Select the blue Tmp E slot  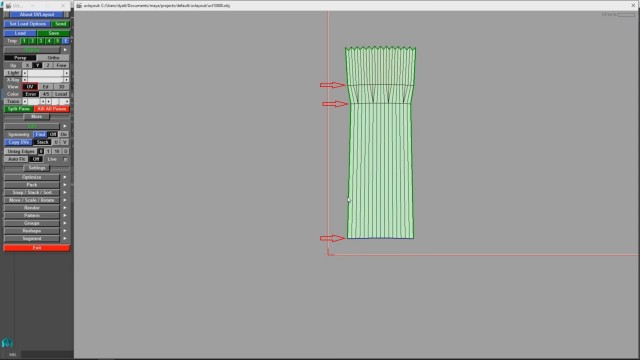(x=66, y=41)
